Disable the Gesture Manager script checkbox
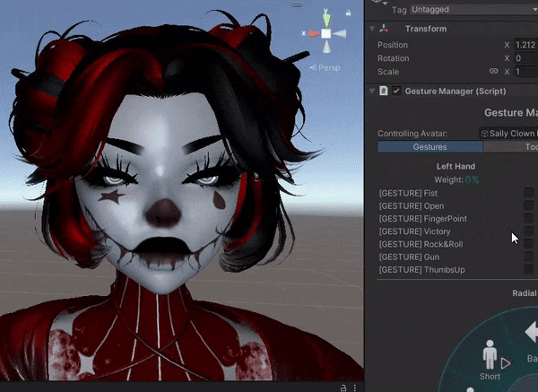The height and width of the screenshot is (392, 538). tap(396, 91)
